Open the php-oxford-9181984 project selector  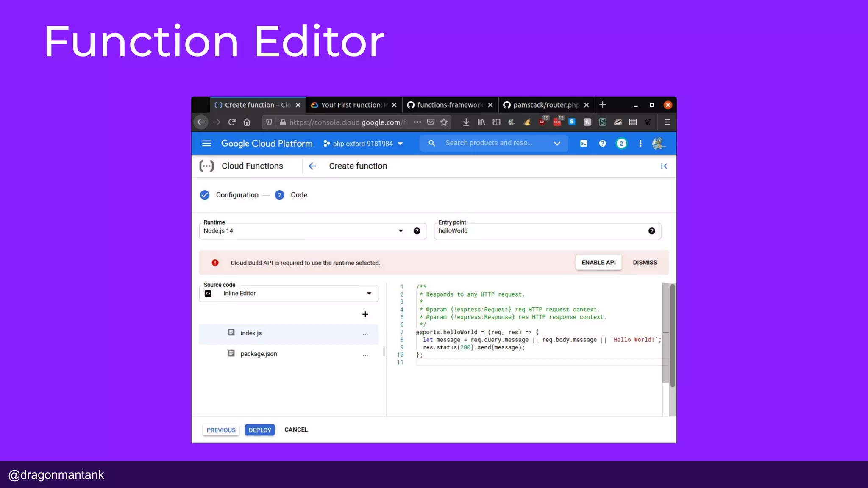363,144
